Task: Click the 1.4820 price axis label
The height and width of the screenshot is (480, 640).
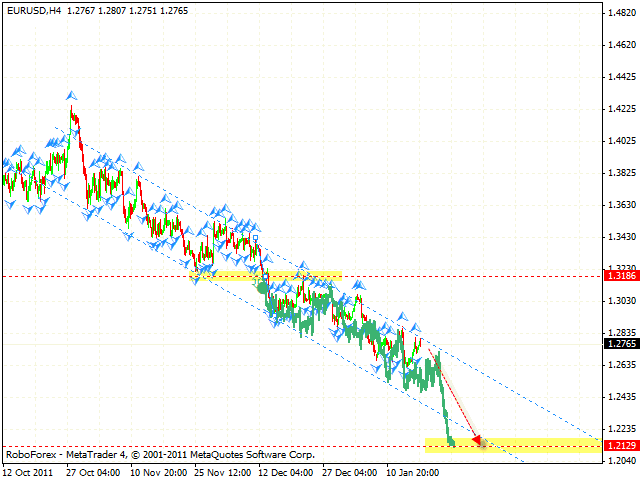Action: pos(619,13)
